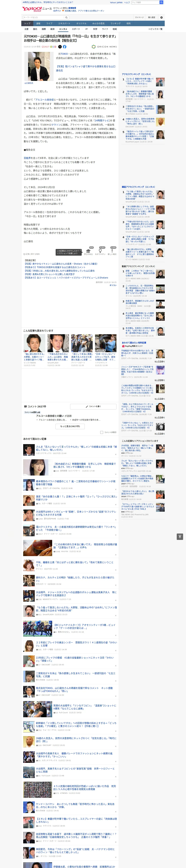
Task: Open recommended article 滝川クリステル 夫・小泉進次郎
Action: [76, 528]
